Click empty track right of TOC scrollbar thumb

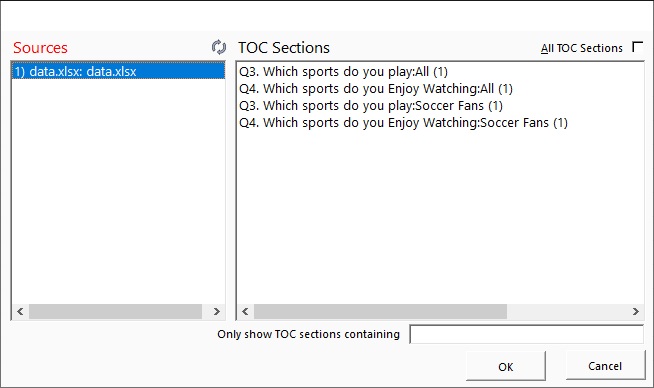tap(567, 311)
